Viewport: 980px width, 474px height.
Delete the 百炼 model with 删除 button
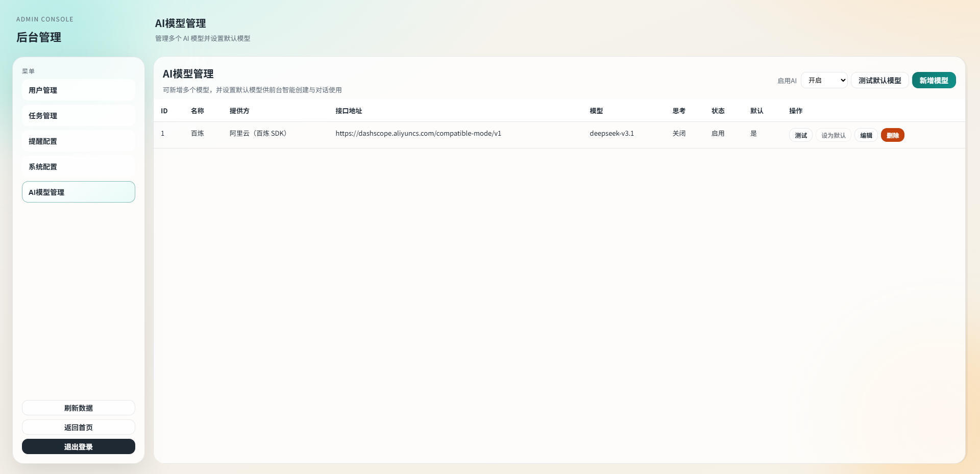pos(892,135)
